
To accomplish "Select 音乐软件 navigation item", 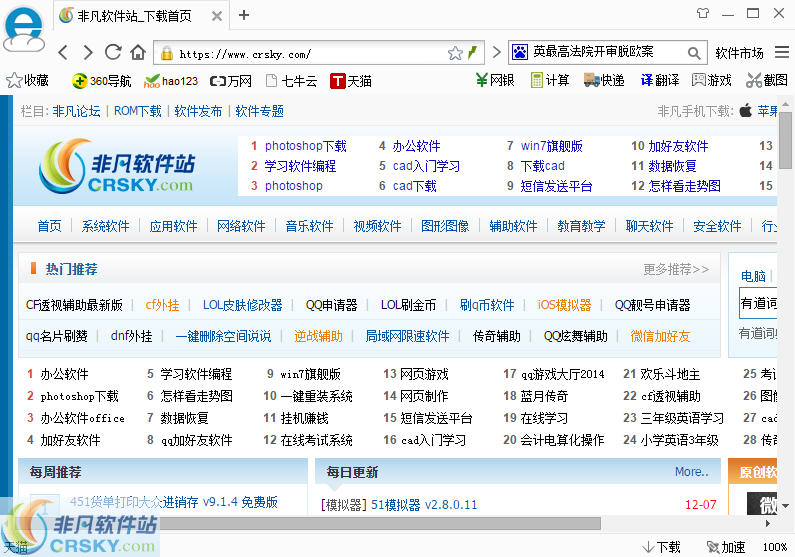I will pos(309,226).
